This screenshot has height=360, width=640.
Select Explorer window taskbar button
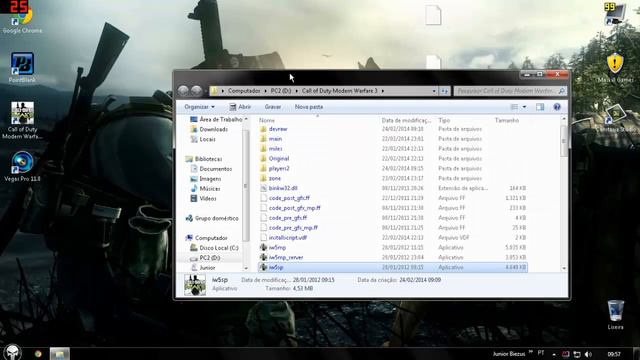60,353
